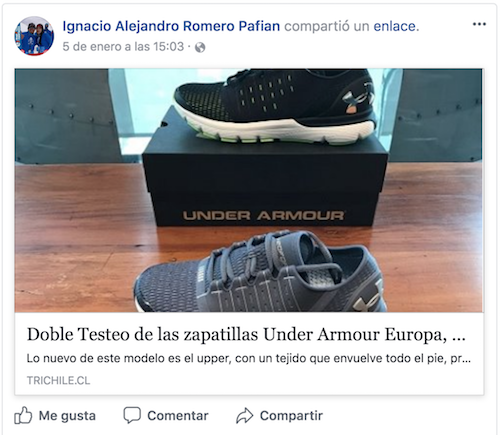Click the 'Lo nuevo de este modelo' description

[x=249, y=359]
